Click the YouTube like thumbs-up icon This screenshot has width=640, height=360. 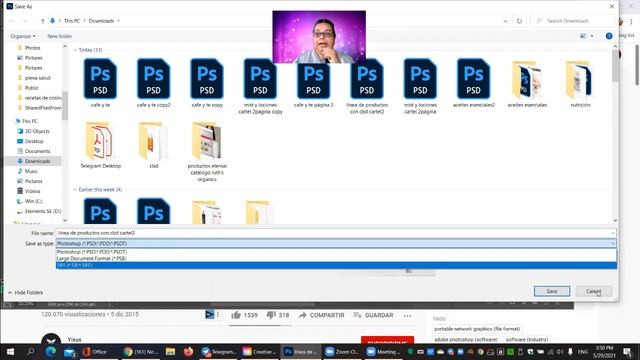[236, 315]
